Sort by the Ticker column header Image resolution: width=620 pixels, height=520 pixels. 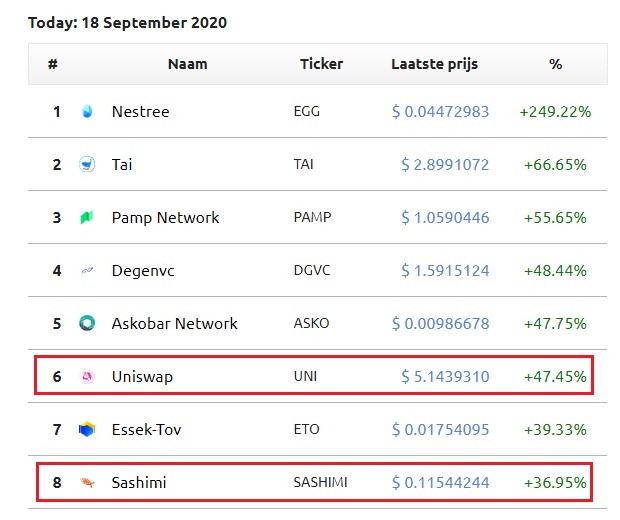pos(321,64)
